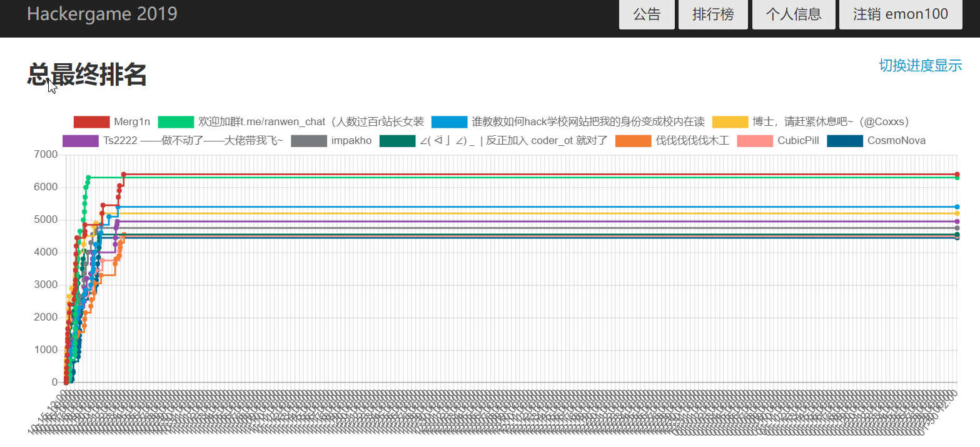Log out via 注销 emon100 button
Viewport: 980px width, 447px height.
tap(900, 14)
